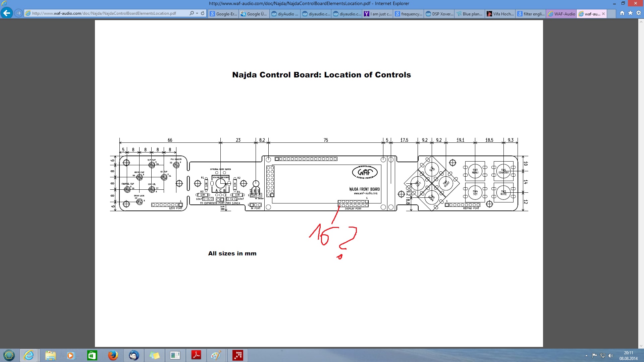
Task: Refresh the current PDF page
Action: pos(203,13)
